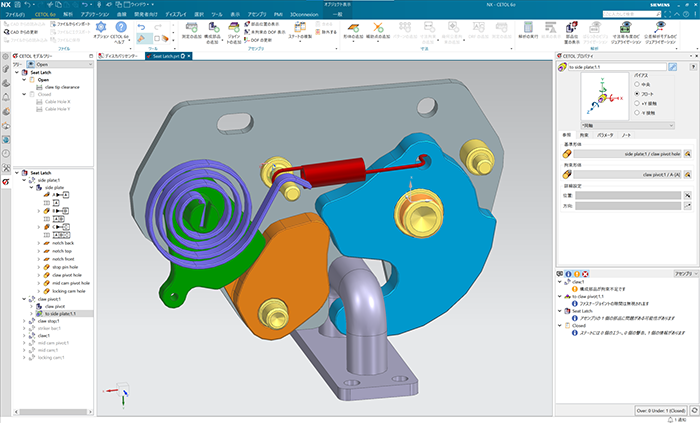The width and height of the screenshot is (700, 423).
Task: Select the first bias radio option
Action: click(637, 84)
